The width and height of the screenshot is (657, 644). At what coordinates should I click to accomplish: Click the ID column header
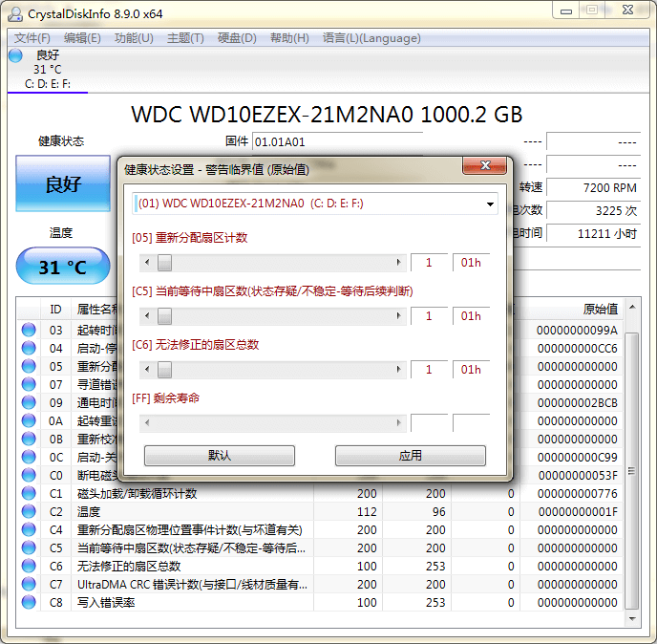click(x=55, y=309)
